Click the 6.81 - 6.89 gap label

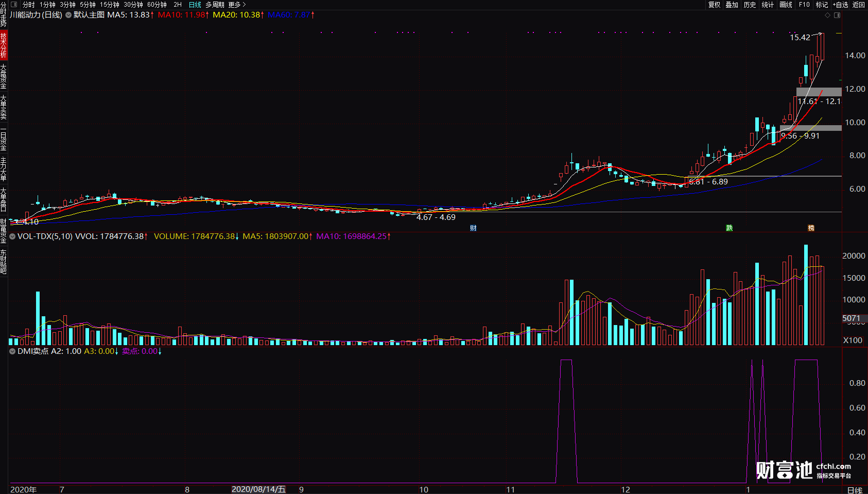(x=708, y=182)
